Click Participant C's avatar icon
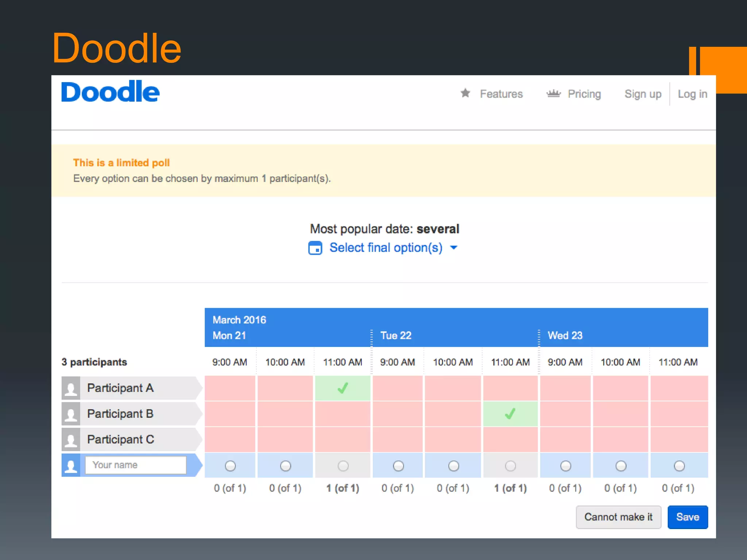The height and width of the screenshot is (560, 747). click(71, 439)
